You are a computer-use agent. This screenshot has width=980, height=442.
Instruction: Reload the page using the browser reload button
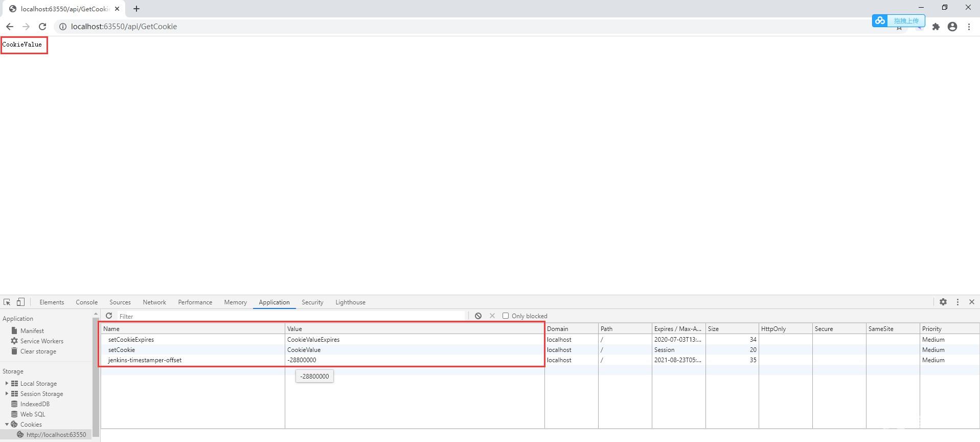tap(42, 27)
